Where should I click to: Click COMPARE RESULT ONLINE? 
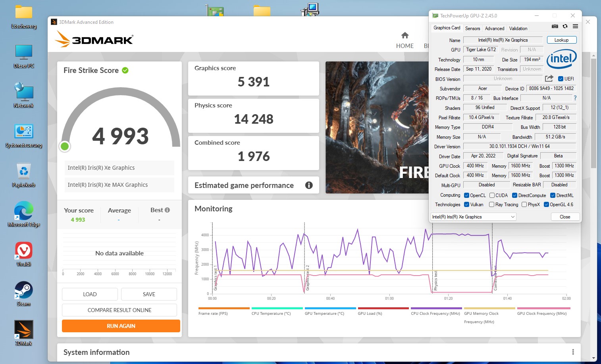[x=119, y=310]
